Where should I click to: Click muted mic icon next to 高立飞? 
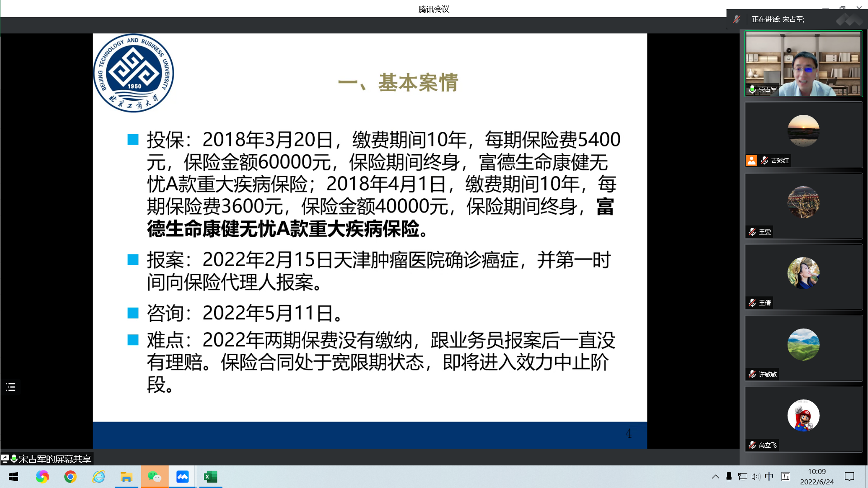pyautogui.click(x=752, y=445)
